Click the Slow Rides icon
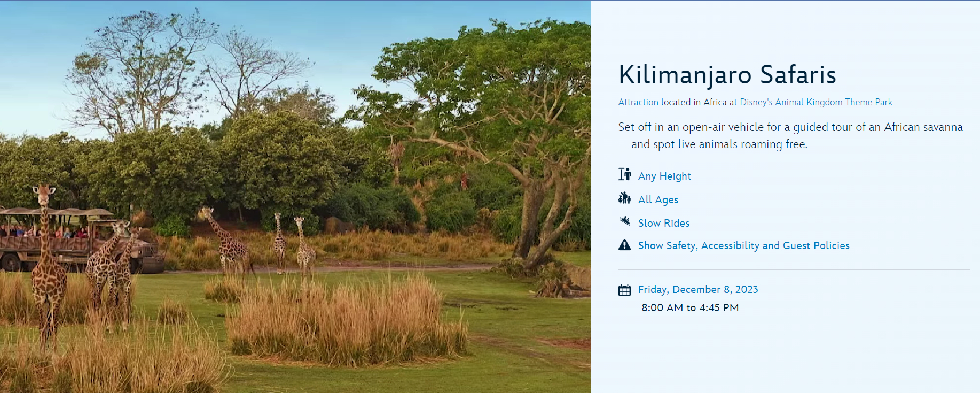 624,221
